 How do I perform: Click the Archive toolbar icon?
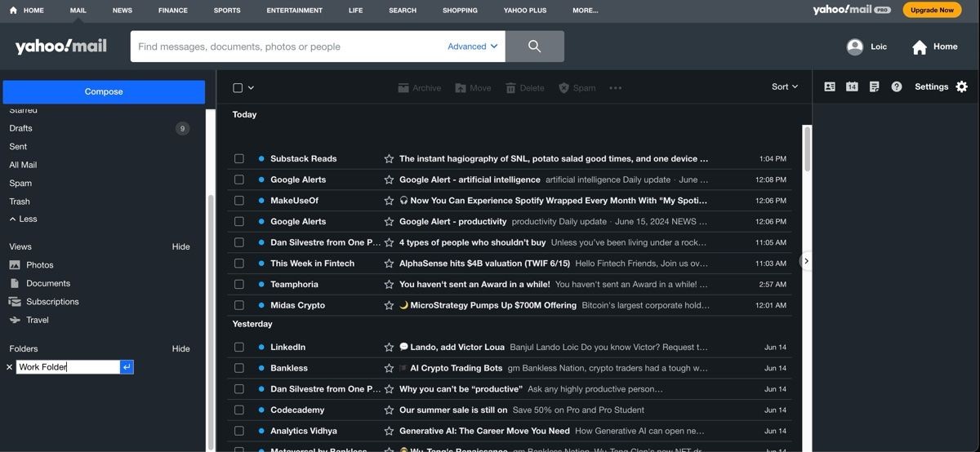(x=403, y=88)
